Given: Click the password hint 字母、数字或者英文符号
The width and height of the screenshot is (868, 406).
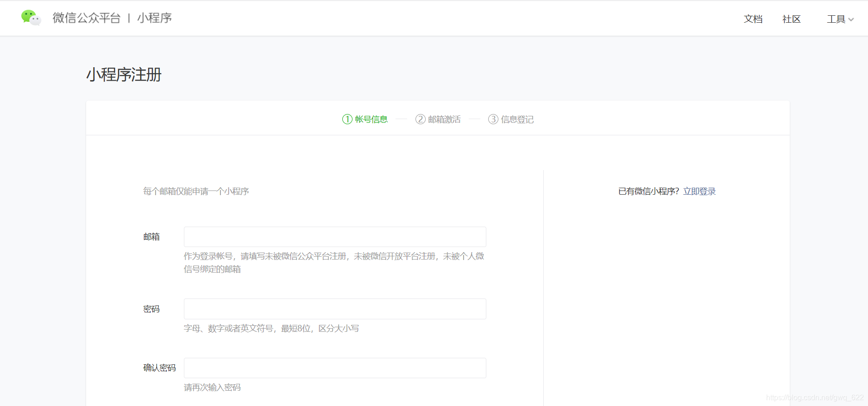Looking at the screenshot, I should (x=271, y=329).
